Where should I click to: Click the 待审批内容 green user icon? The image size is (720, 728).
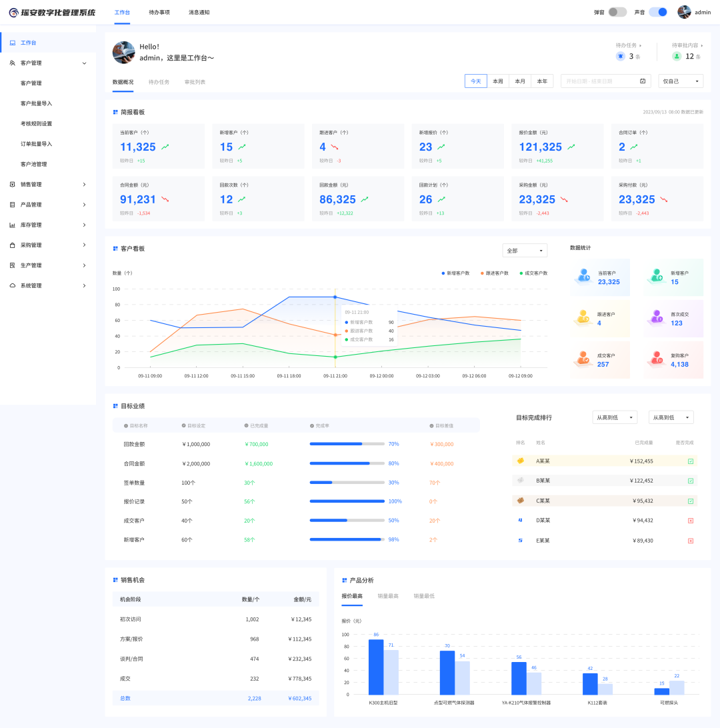[x=677, y=57]
